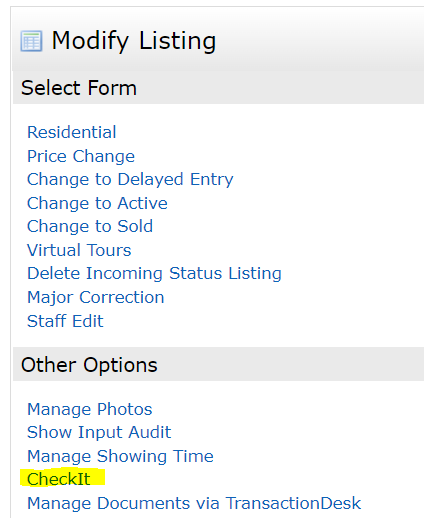Click Show Input Audit link
Viewport: 424px width, 518px height.
pyautogui.click(x=99, y=432)
